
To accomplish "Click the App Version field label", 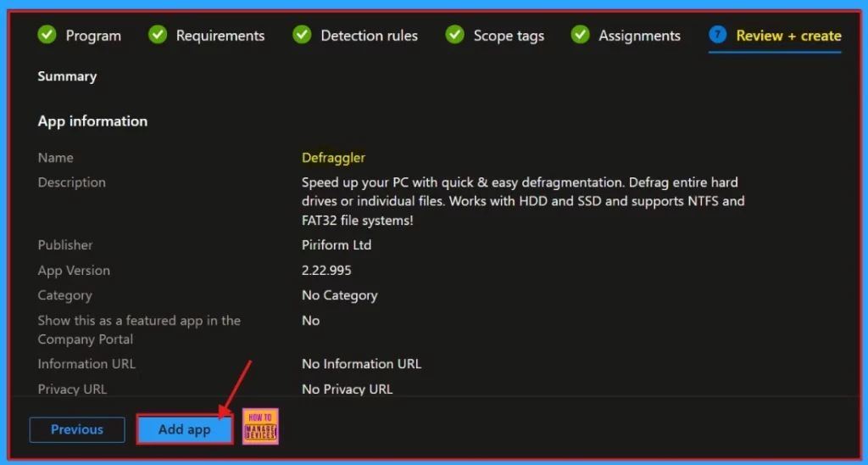I will [x=74, y=271].
